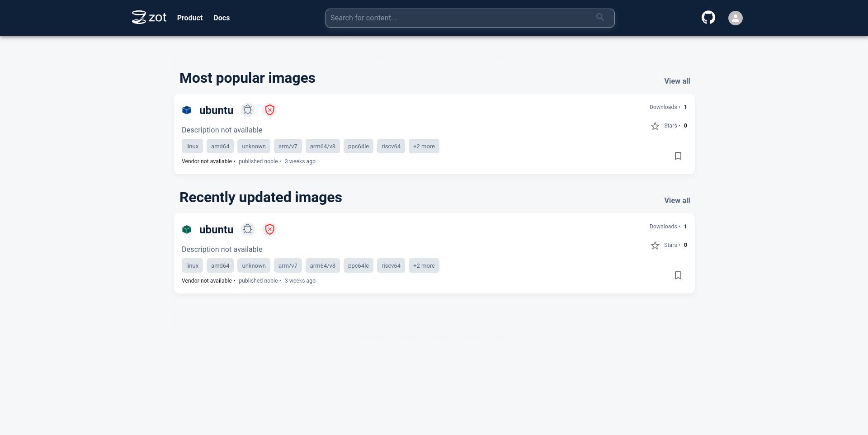Screen dimensions: 868x435
Task: Click View all for Most popular images
Action: [677, 81]
